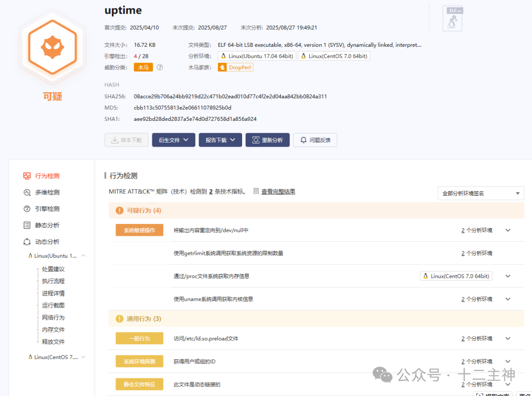The height and width of the screenshot is (396, 532).
Task: Open the 全部分析环境签名 dropdown
Action: tap(480, 193)
